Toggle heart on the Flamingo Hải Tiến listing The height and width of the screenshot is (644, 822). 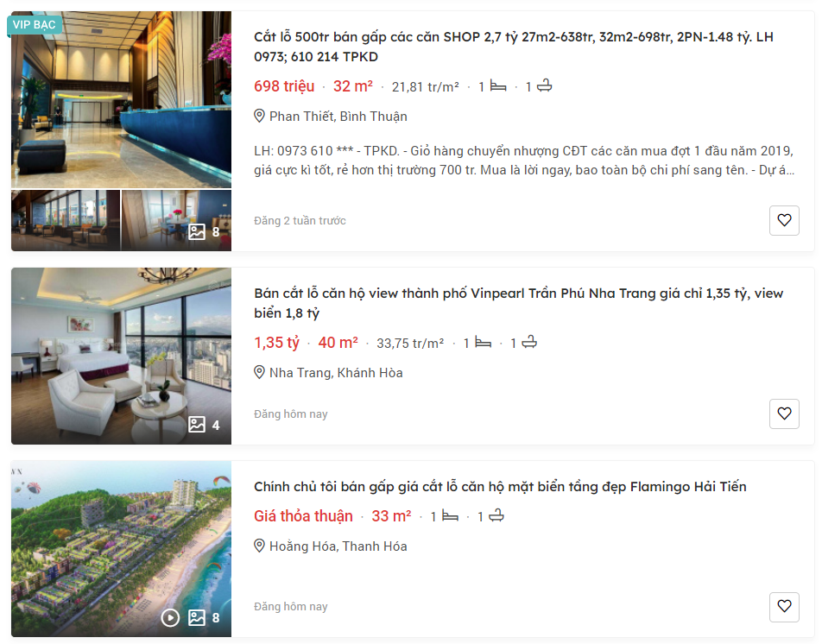tap(784, 607)
